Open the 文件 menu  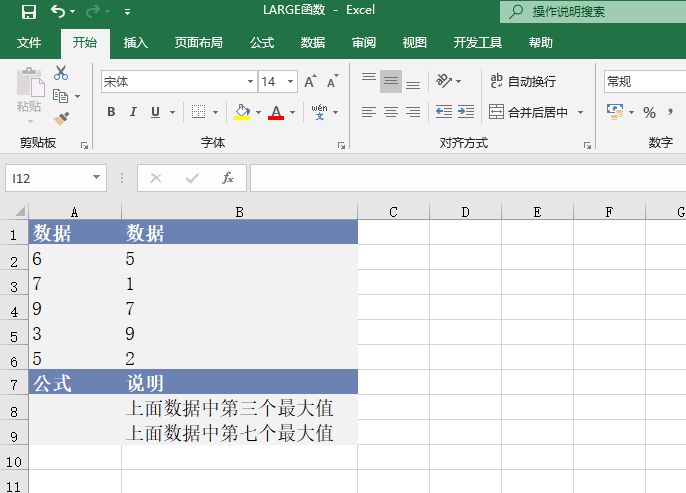pos(29,43)
